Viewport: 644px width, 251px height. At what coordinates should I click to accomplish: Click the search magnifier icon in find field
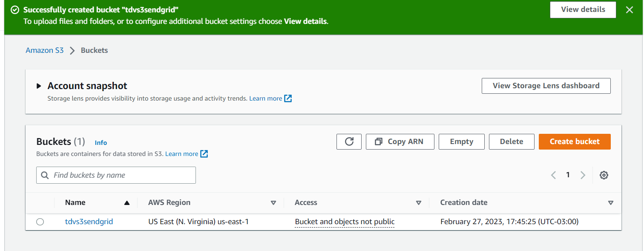coord(45,175)
